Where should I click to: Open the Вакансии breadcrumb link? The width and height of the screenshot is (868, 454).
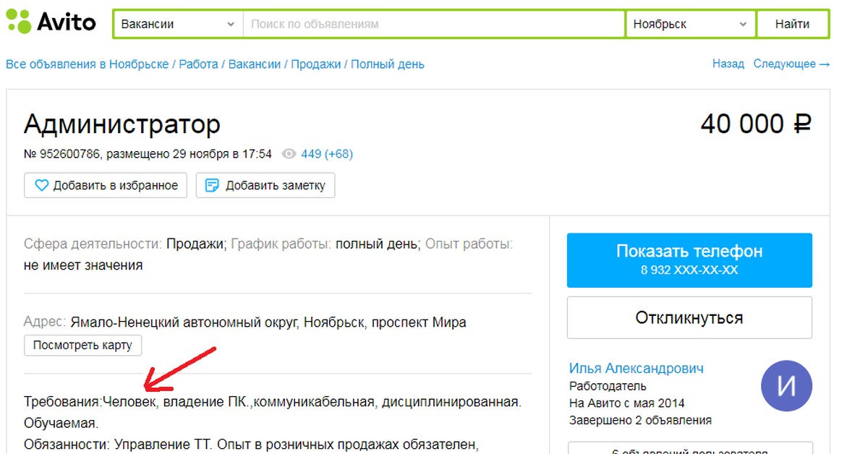click(255, 64)
